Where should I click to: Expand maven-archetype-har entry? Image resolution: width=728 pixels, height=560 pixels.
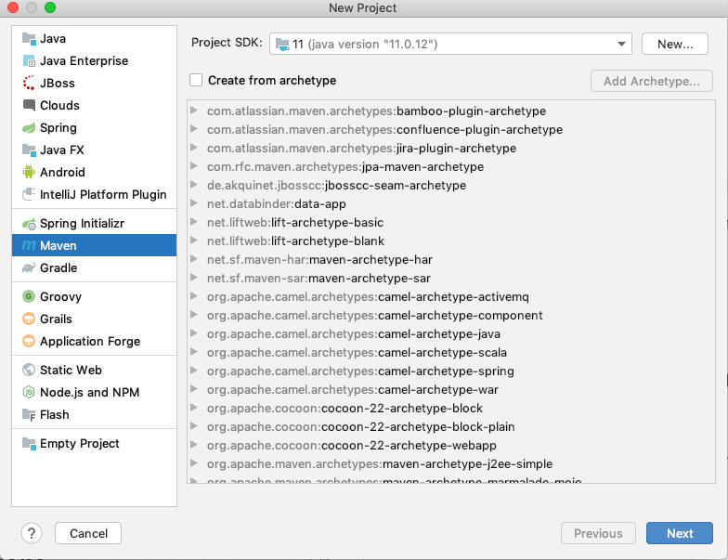[194, 259]
